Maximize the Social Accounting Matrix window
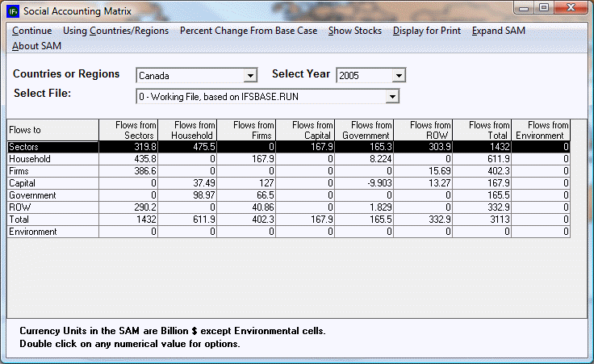The height and width of the screenshot is (364, 594). [x=545, y=9]
